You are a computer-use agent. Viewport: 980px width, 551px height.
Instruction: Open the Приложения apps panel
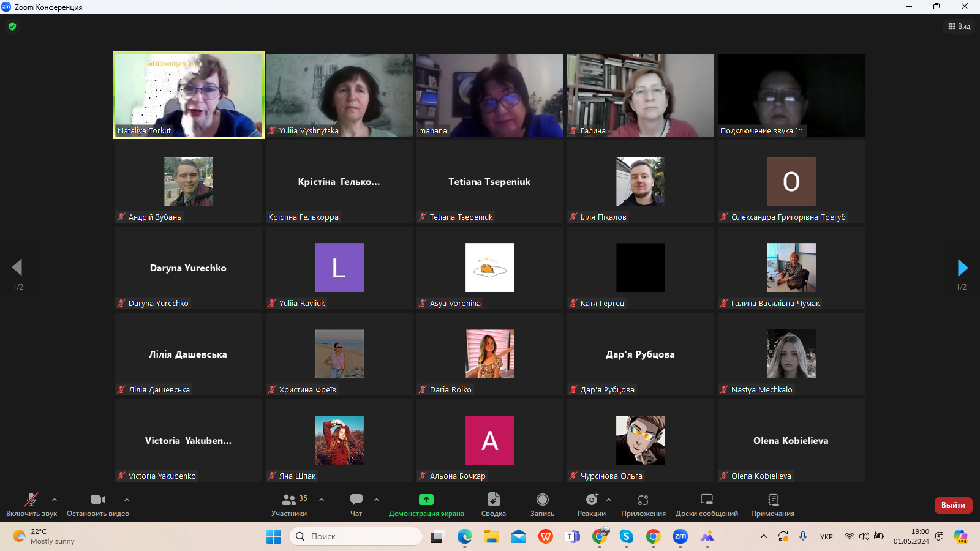tap(643, 500)
